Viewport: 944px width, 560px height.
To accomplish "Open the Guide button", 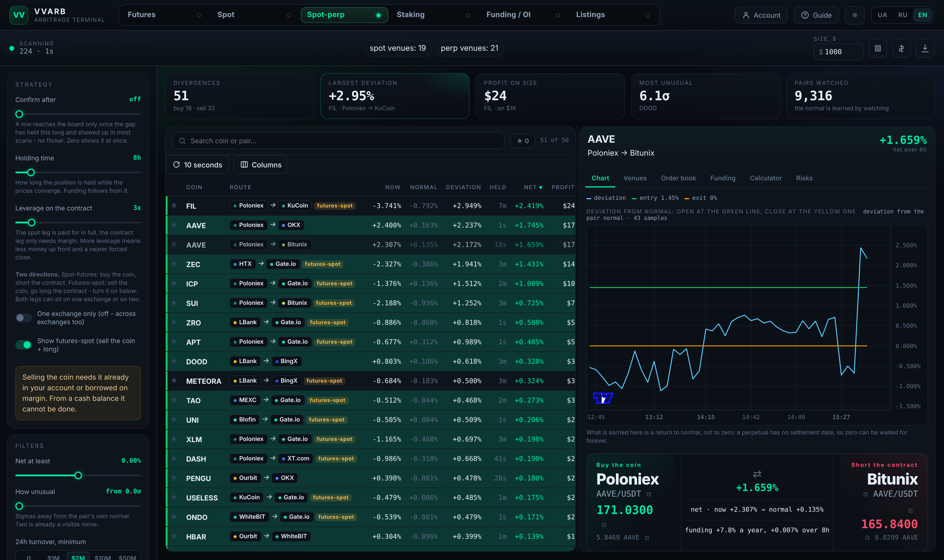I will coord(816,15).
